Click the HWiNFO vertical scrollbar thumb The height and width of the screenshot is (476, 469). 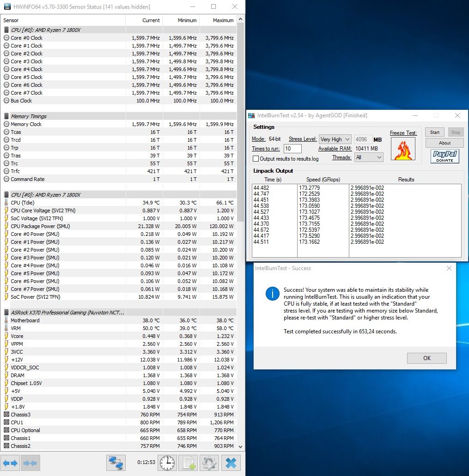[241, 122]
